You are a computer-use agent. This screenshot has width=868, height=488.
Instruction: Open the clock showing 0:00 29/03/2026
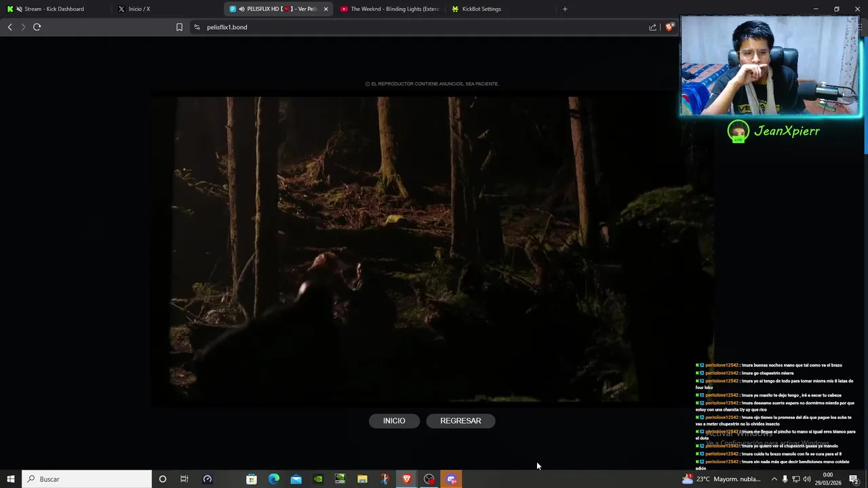pyautogui.click(x=828, y=479)
